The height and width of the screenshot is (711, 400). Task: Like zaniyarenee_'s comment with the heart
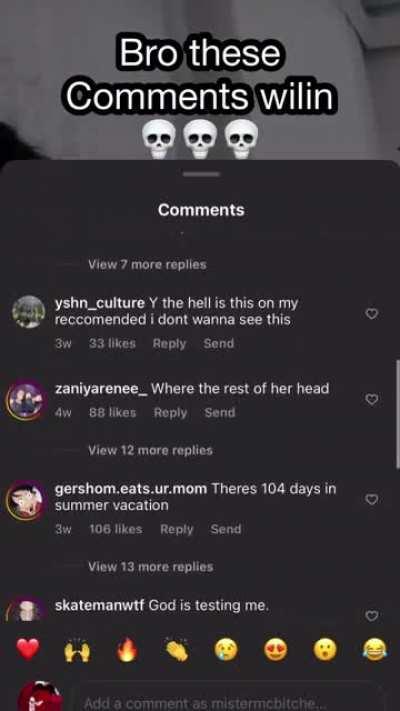[372, 399]
